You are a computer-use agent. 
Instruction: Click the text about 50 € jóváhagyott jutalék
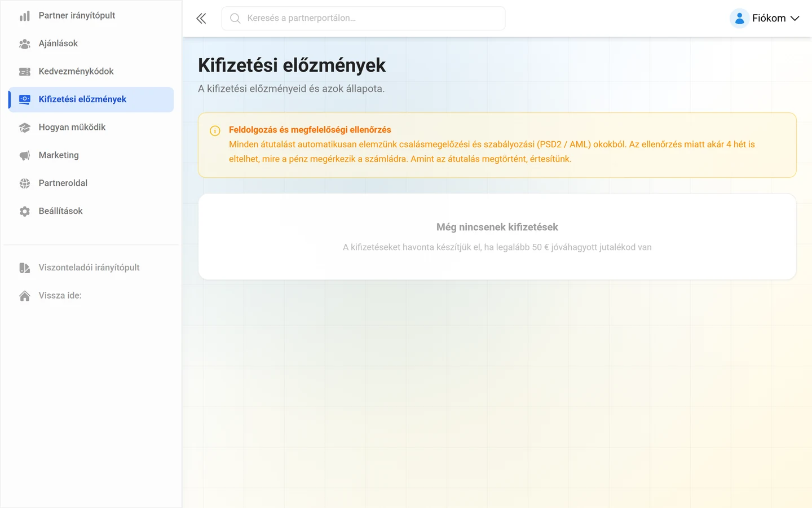(x=497, y=247)
